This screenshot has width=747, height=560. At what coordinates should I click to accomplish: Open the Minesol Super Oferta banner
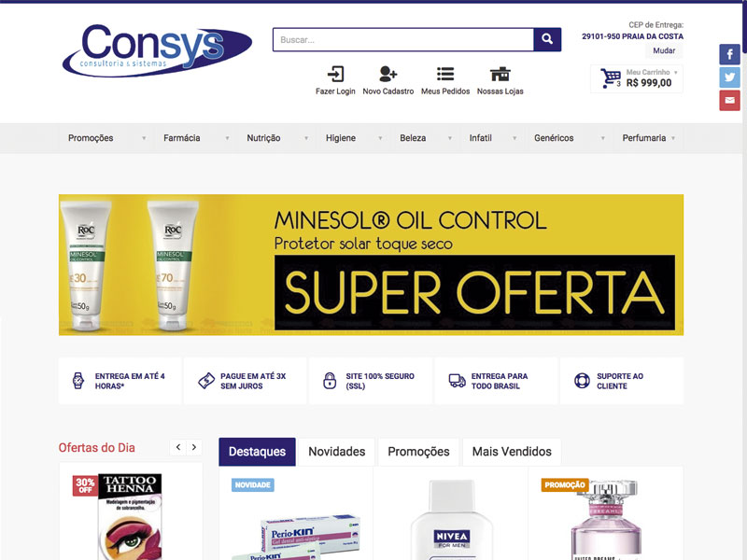(x=371, y=265)
